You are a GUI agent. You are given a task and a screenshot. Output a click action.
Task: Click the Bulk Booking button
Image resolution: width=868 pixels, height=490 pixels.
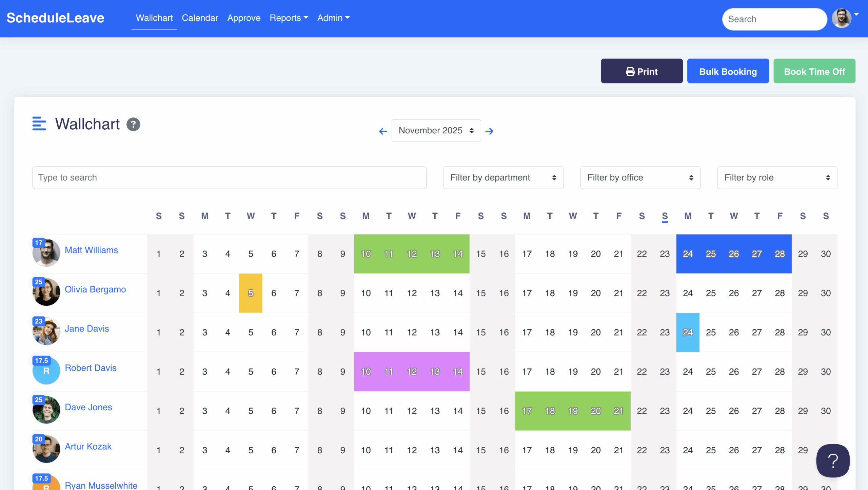coord(728,71)
